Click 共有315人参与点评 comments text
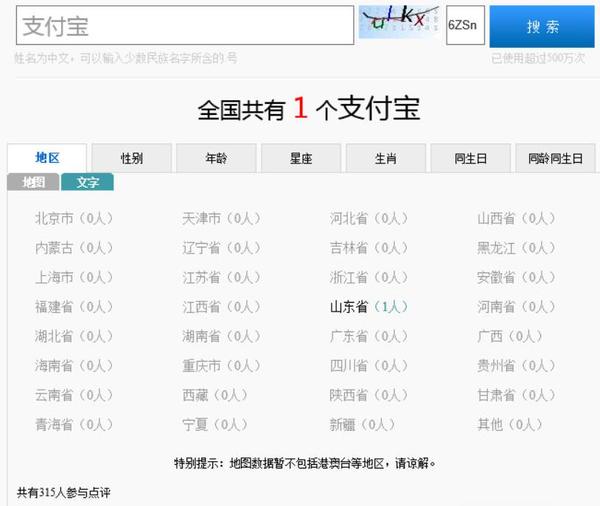Screen dimensions: 600x506 (64, 493)
